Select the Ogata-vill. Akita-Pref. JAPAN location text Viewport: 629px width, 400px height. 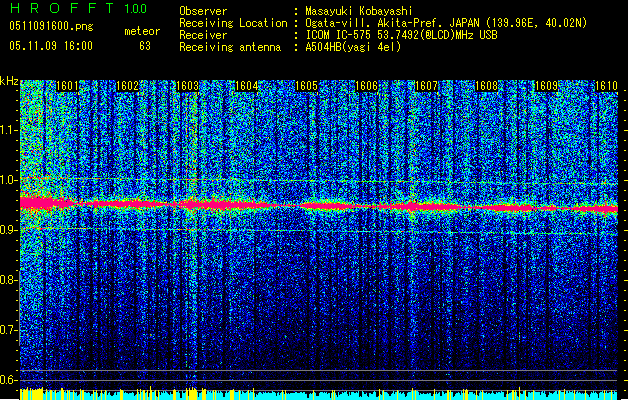[x=446, y=23]
